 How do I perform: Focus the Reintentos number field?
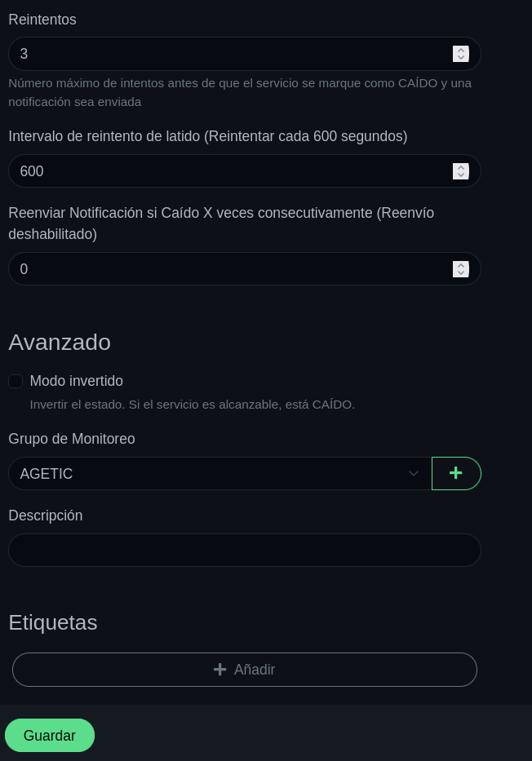pyautogui.click(x=228, y=54)
